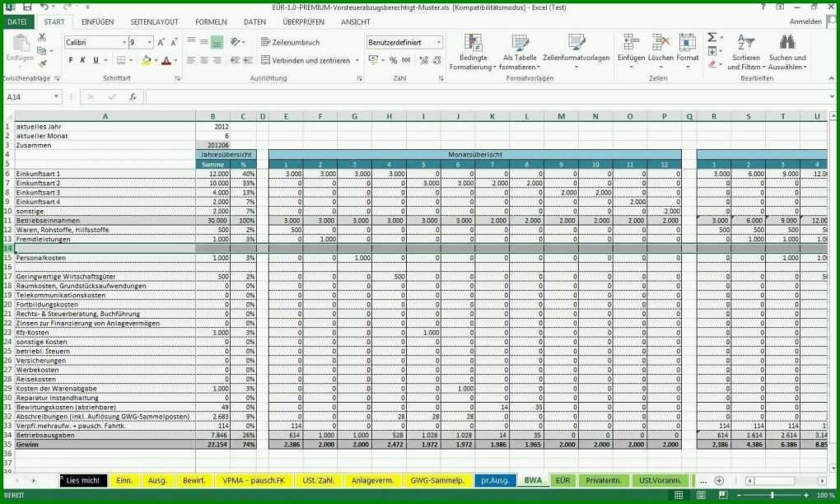
Task: Open Als Tabelle formatieren gallery
Action: 520,52
